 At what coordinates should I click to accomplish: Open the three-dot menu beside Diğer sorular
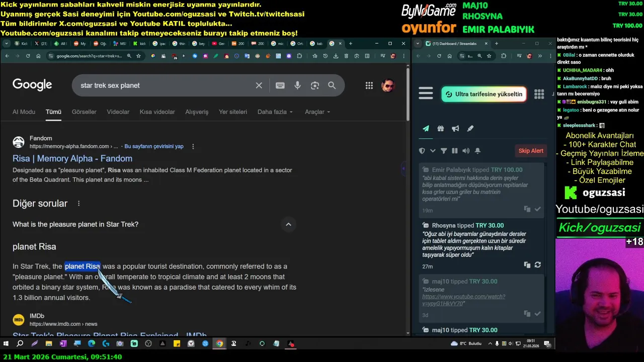(78, 204)
